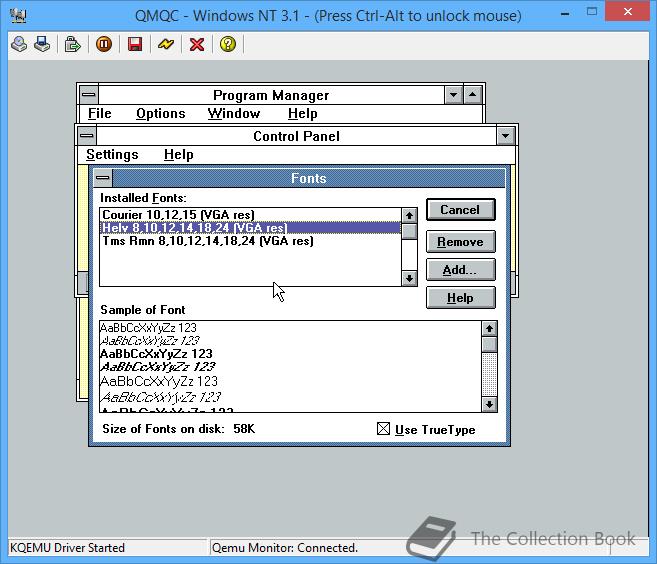657x564 pixels.
Task: Click the Cancel button in Fonts dialog
Action: [x=460, y=210]
